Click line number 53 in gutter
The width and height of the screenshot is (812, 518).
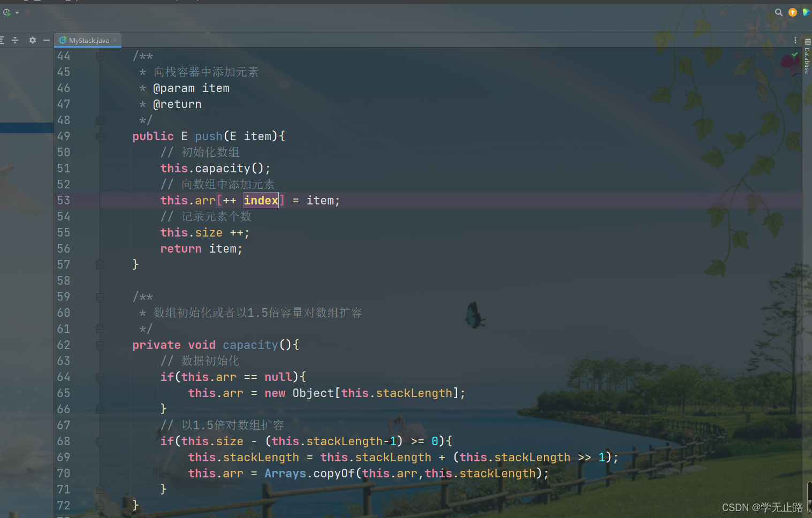[64, 200]
